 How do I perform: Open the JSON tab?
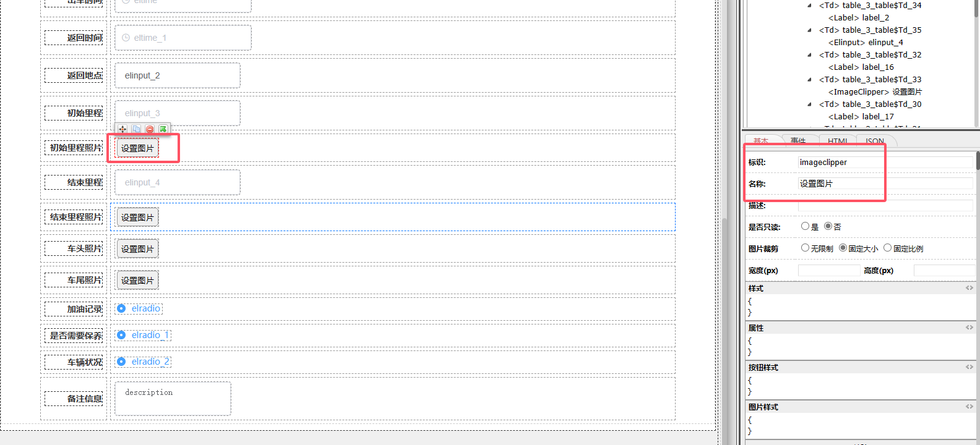tap(874, 141)
